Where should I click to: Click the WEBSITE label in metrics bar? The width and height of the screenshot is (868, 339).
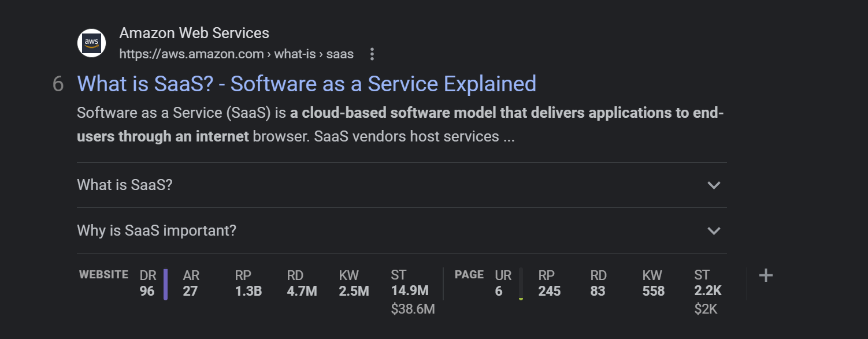(103, 275)
